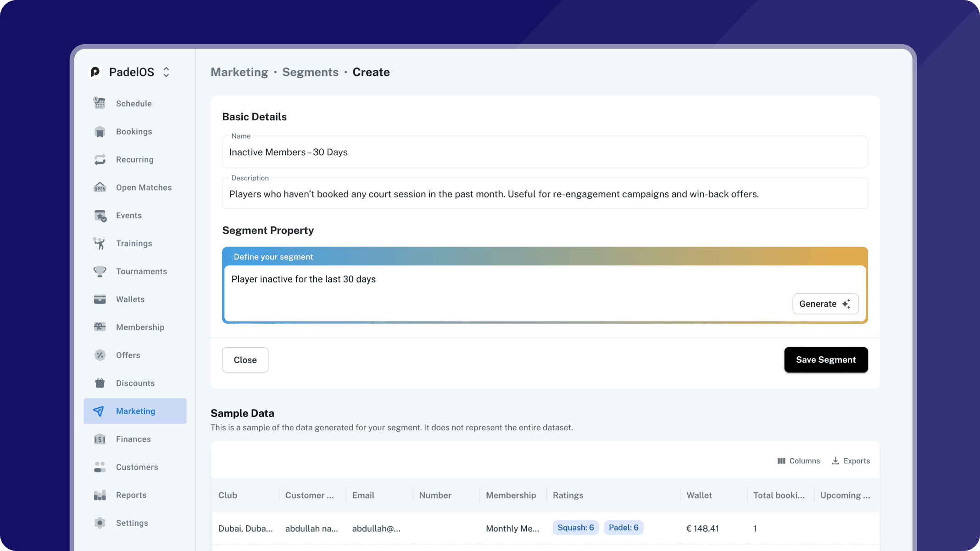The image size is (980, 551).
Task: Open the Customers menu item
Action: pos(137,467)
